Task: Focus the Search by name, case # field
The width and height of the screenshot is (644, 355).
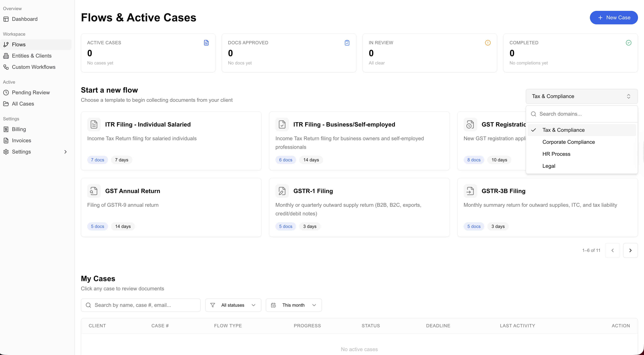Action: (x=141, y=305)
